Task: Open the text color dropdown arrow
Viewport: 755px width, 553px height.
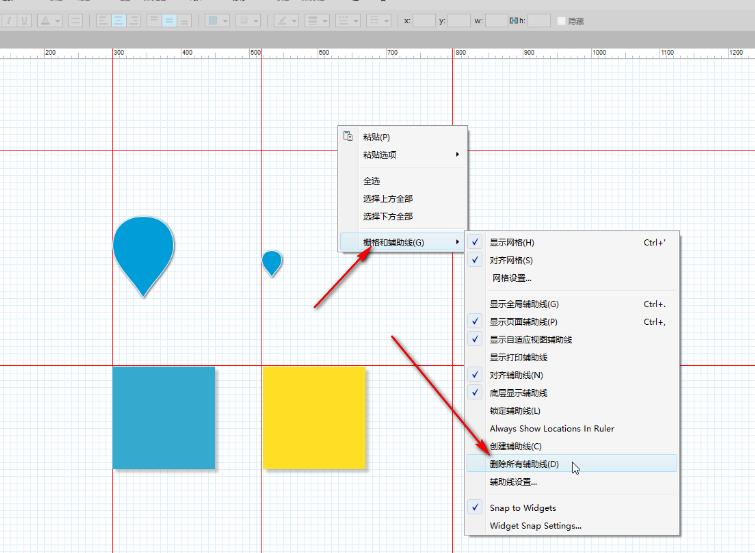Action: click(57, 20)
